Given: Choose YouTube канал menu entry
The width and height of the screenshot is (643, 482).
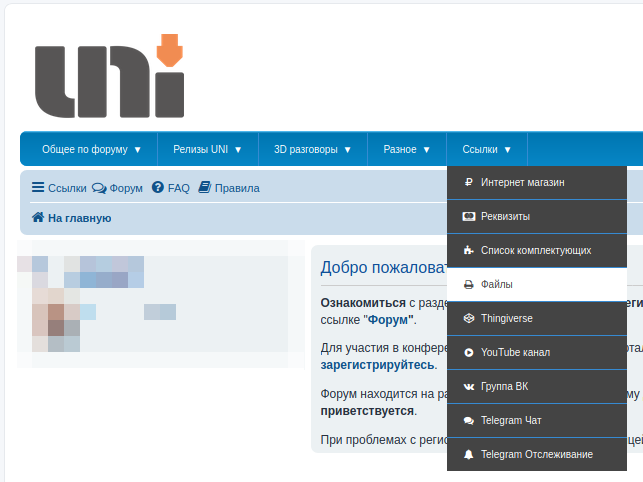Looking at the screenshot, I should coord(537,353).
